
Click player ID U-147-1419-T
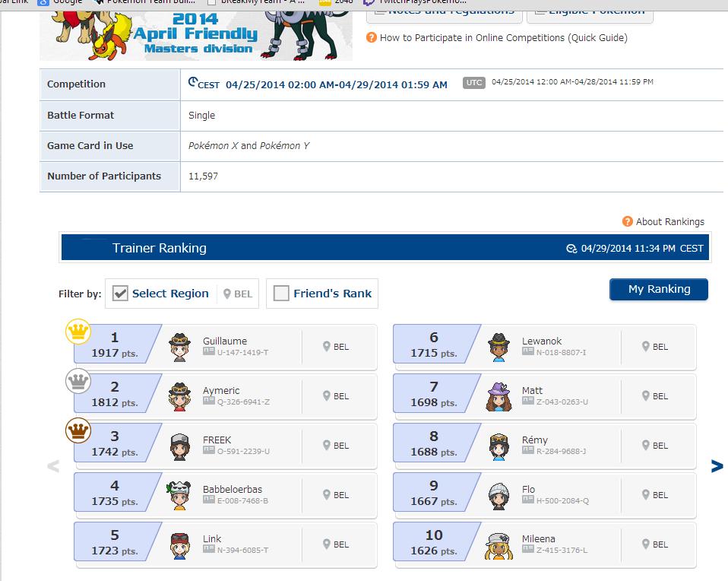242,352
